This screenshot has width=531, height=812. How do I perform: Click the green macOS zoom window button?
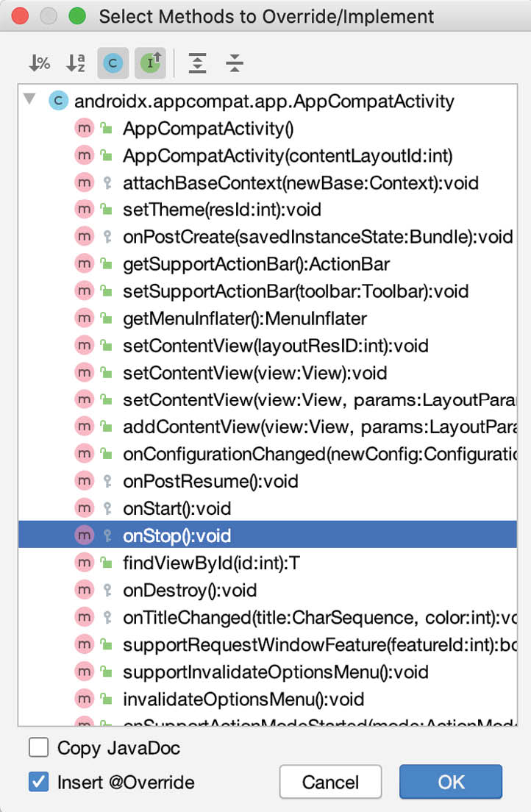pyautogui.click(x=76, y=15)
